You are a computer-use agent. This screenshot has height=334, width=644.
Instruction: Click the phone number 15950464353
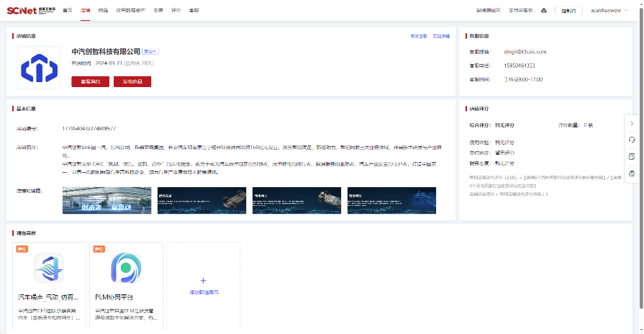[x=519, y=66]
